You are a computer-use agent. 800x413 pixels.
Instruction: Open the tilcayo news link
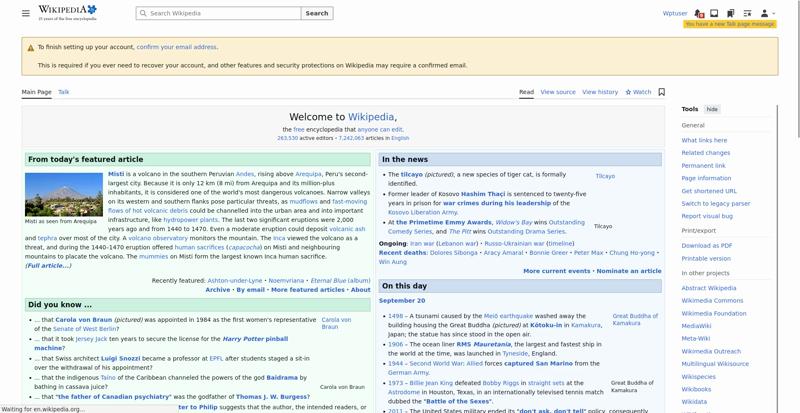point(411,174)
